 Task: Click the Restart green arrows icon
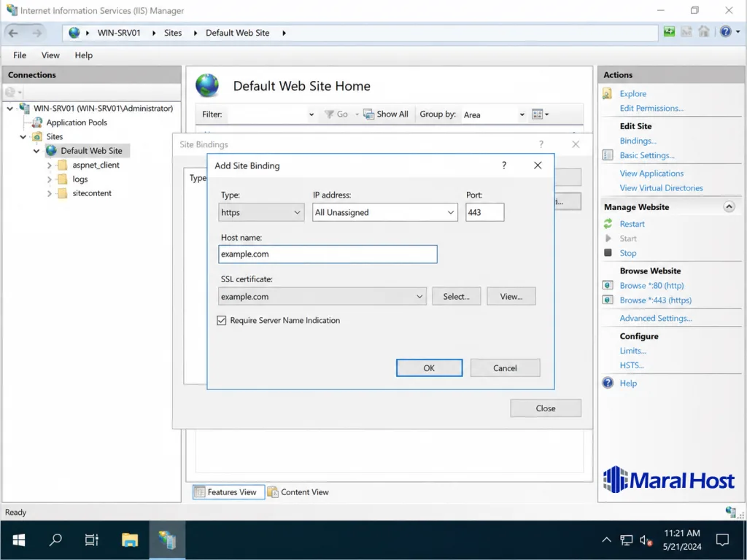click(608, 224)
